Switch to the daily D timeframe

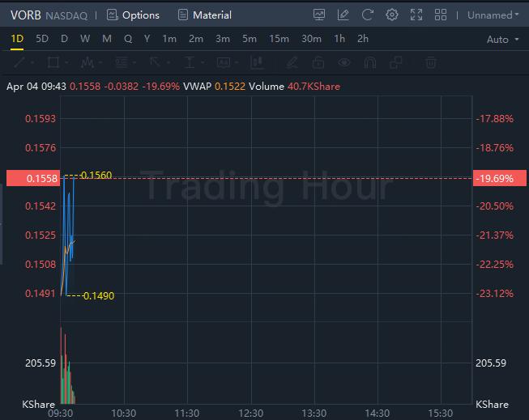pos(64,39)
